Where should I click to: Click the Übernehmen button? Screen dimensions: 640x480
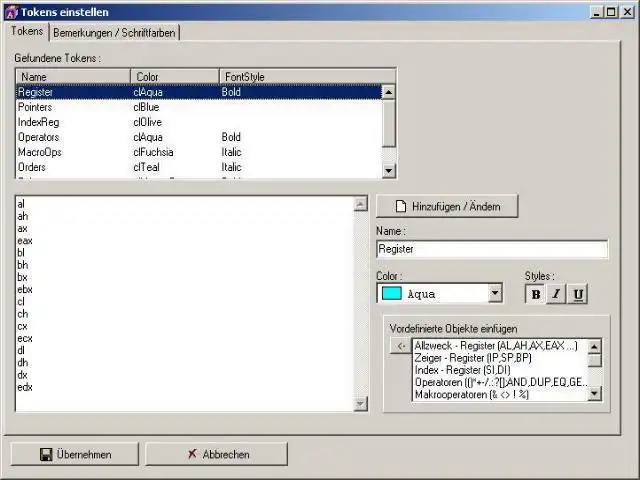[x=75, y=454]
